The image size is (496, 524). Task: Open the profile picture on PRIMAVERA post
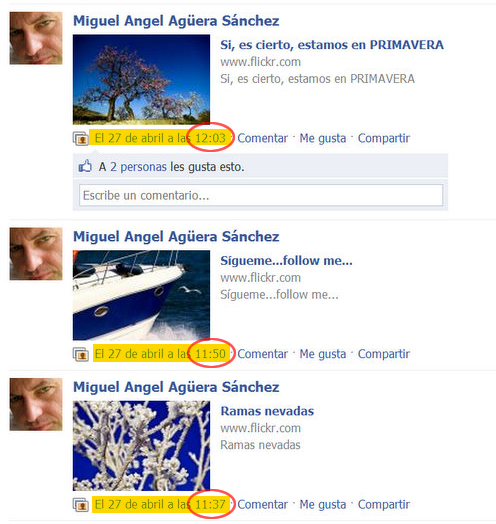pyautogui.click(x=36, y=38)
